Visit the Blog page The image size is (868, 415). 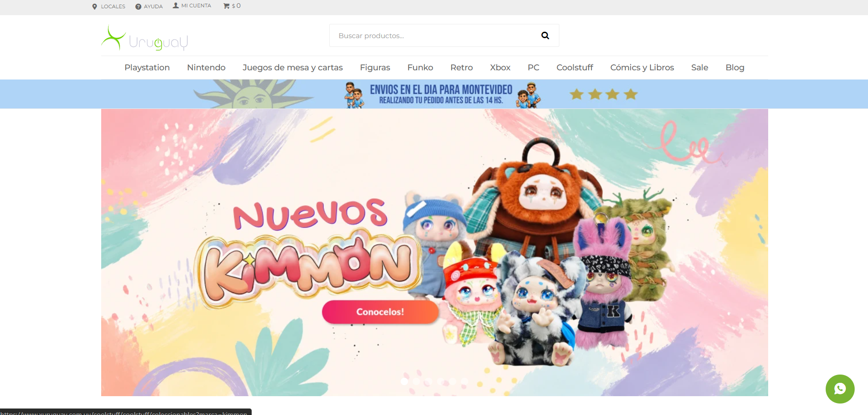(x=735, y=68)
